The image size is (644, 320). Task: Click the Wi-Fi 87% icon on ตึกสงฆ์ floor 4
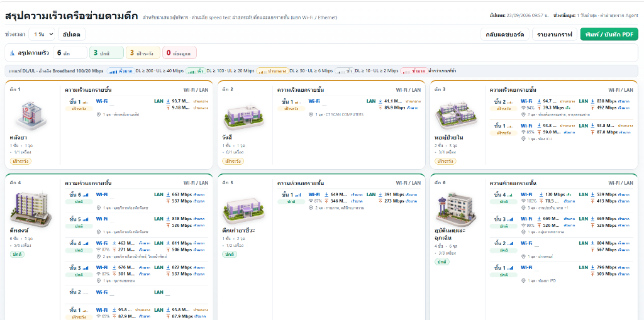[99, 250]
